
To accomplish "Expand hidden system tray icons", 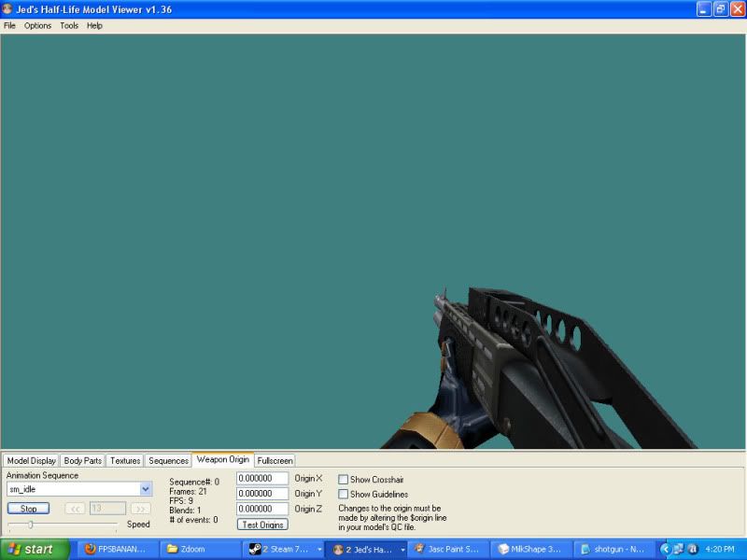I will tap(665, 549).
